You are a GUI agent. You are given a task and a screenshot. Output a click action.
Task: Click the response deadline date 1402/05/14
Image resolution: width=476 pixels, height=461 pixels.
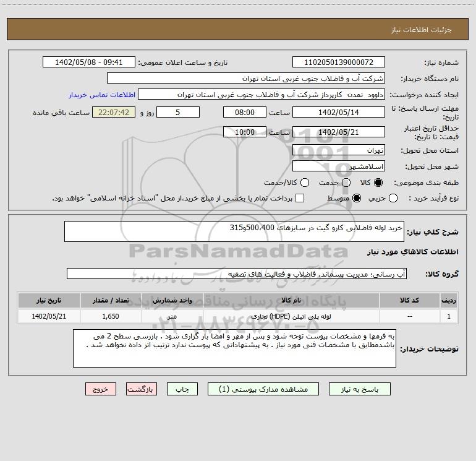click(x=339, y=112)
